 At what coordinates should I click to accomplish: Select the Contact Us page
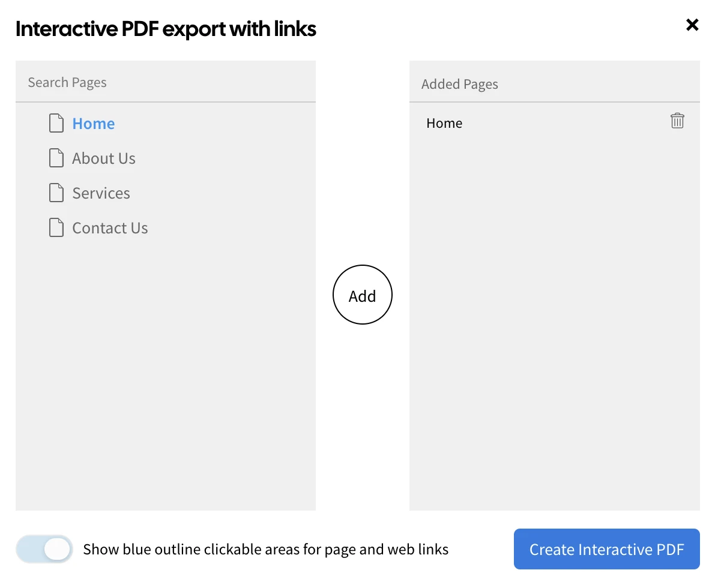tap(110, 227)
